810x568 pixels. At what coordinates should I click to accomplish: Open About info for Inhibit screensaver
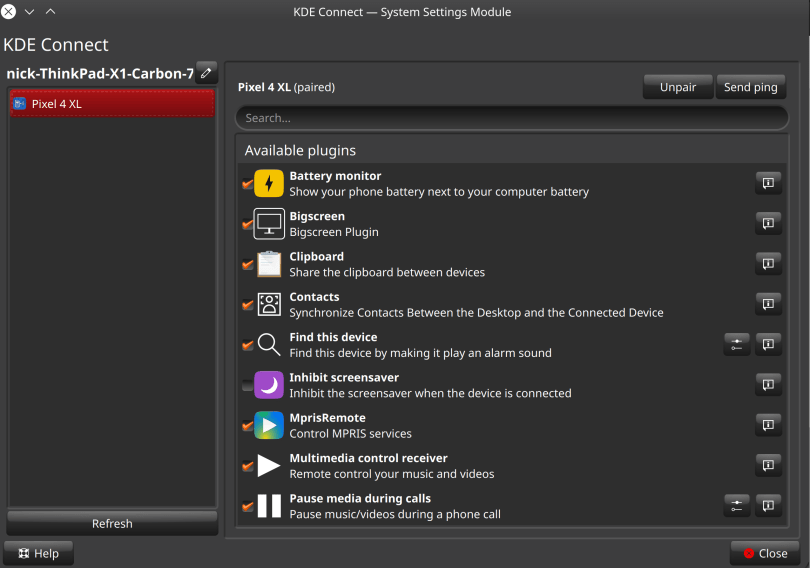(768, 385)
